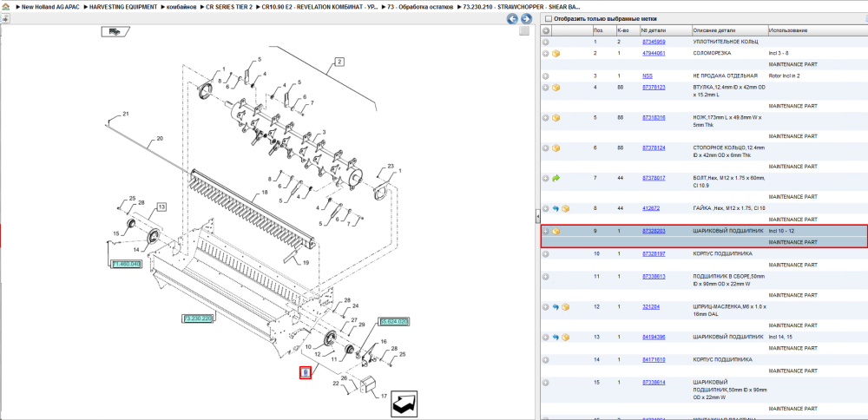Click the box icon in row 2 СОЛОМОРЕЗКА

(x=556, y=54)
